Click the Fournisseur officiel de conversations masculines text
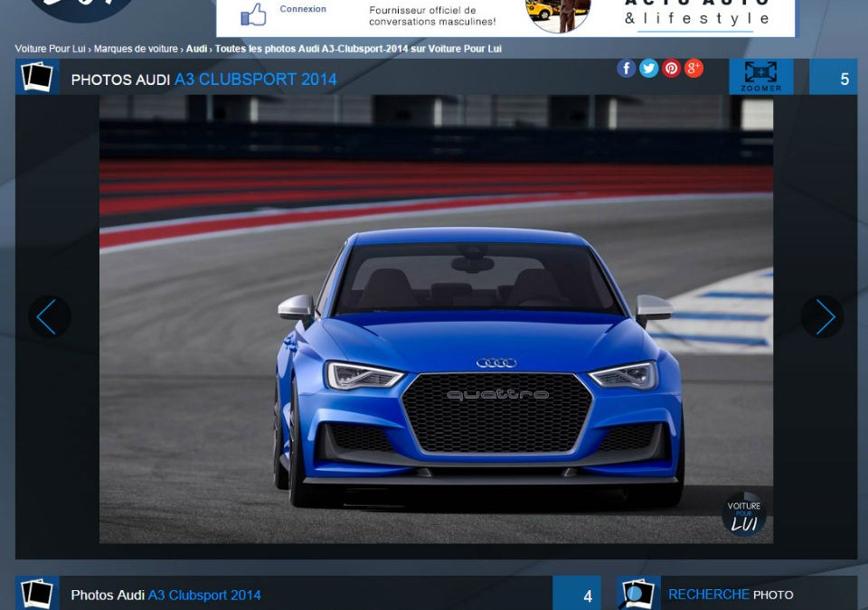The width and height of the screenshot is (868, 610). pyautogui.click(x=432, y=16)
